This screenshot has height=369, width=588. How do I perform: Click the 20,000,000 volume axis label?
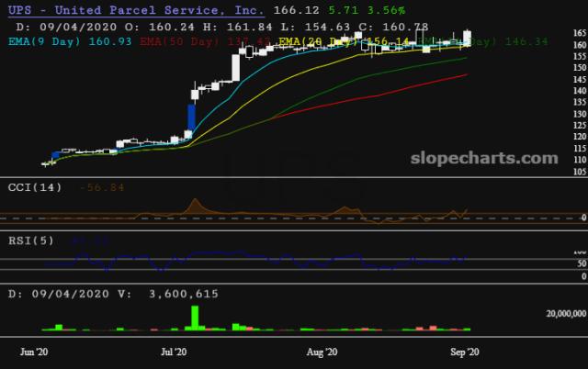pyautogui.click(x=566, y=314)
